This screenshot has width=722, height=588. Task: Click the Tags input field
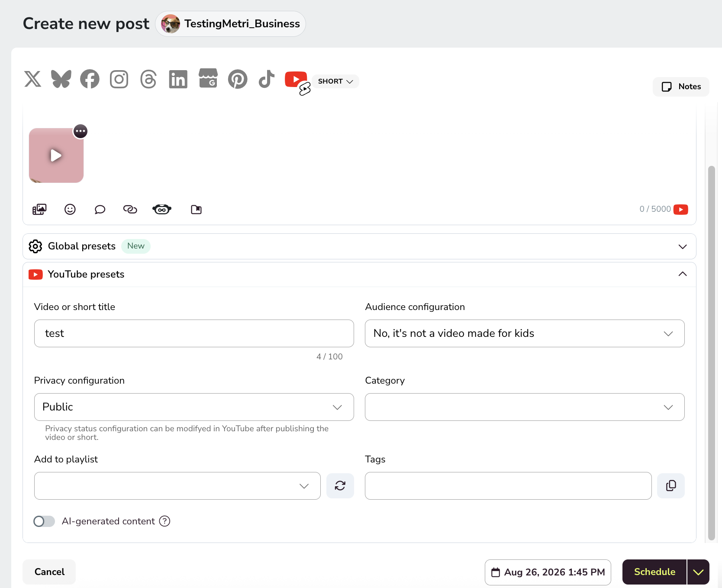coord(508,486)
